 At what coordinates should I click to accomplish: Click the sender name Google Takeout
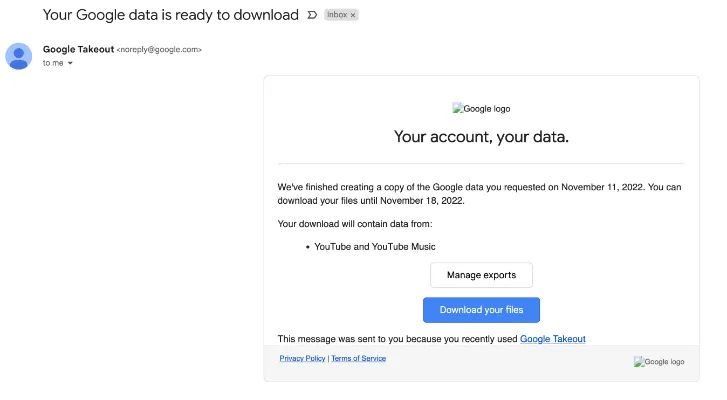click(x=78, y=49)
